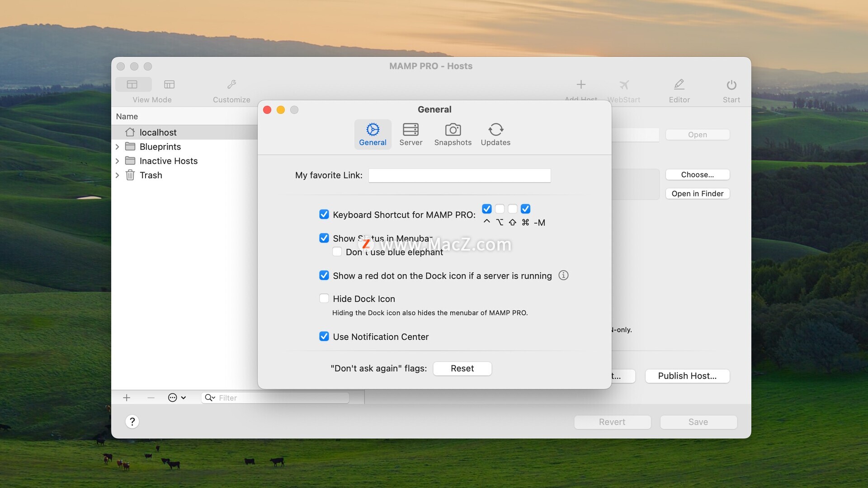Viewport: 868px width, 488px height.
Task: Click the My favorite Link text field
Action: coord(459,175)
